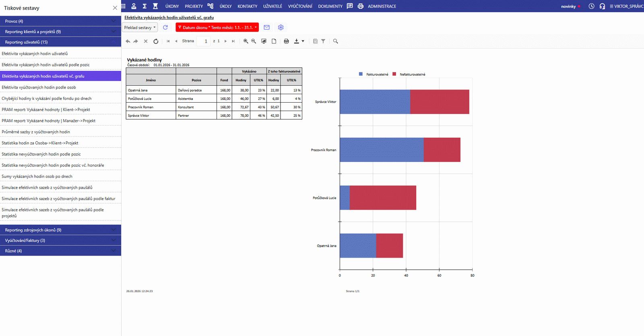Open the Překlad sestavy dropdown
Screen dimensions: 644x336
coord(140,27)
